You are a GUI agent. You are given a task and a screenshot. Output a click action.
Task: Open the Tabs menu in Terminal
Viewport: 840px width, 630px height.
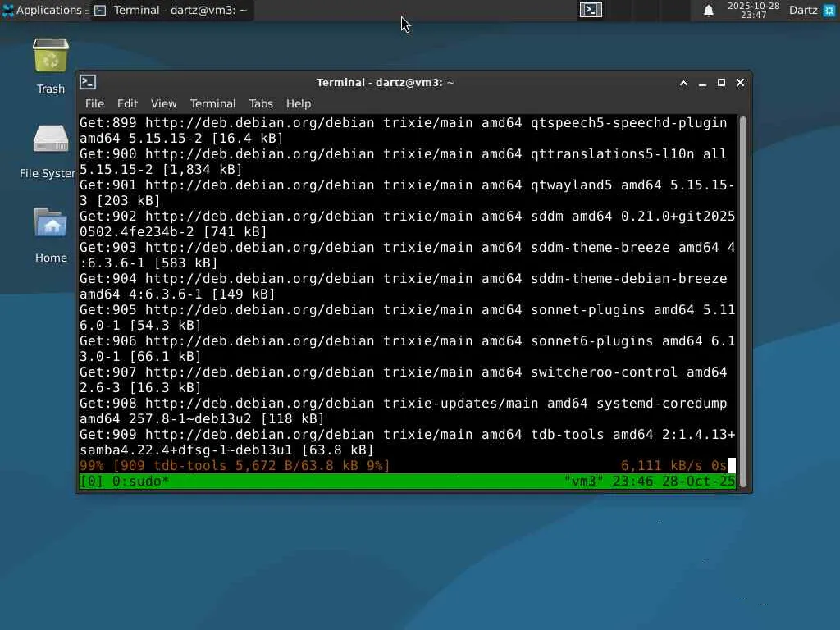261,103
